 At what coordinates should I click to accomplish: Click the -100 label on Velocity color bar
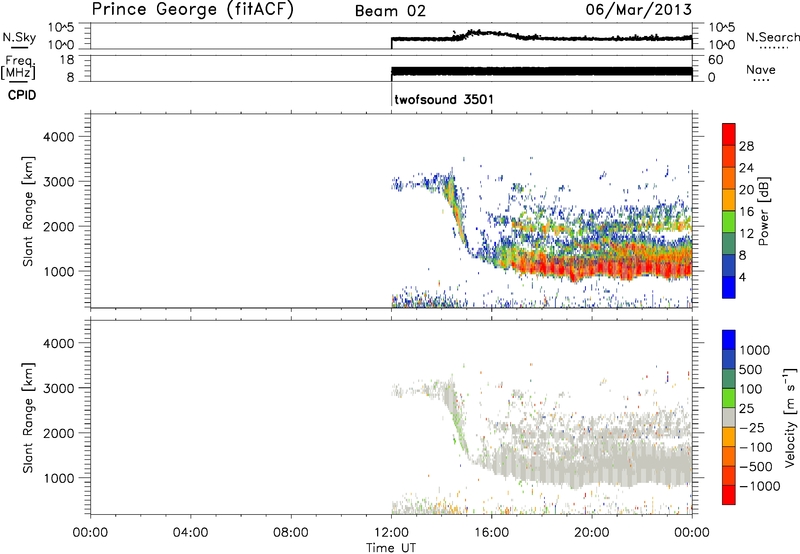pos(756,447)
